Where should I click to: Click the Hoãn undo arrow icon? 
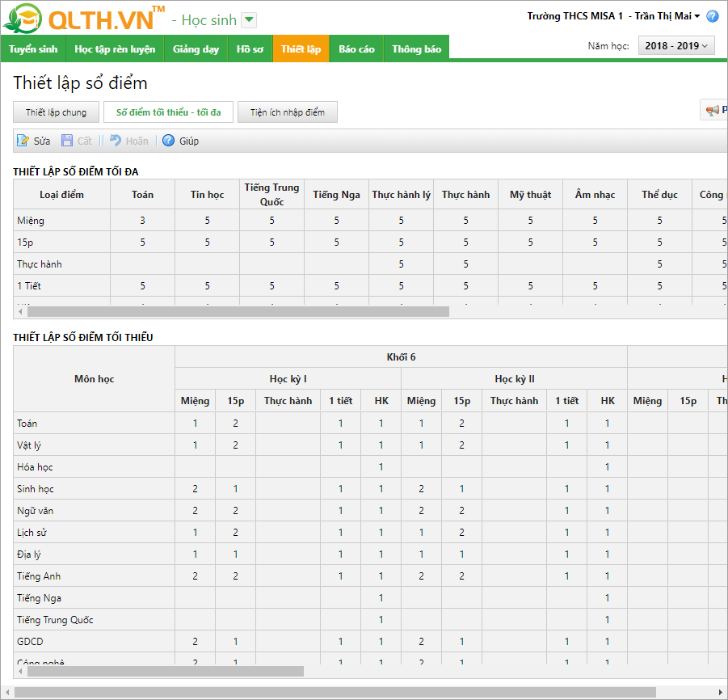pos(116,141)
